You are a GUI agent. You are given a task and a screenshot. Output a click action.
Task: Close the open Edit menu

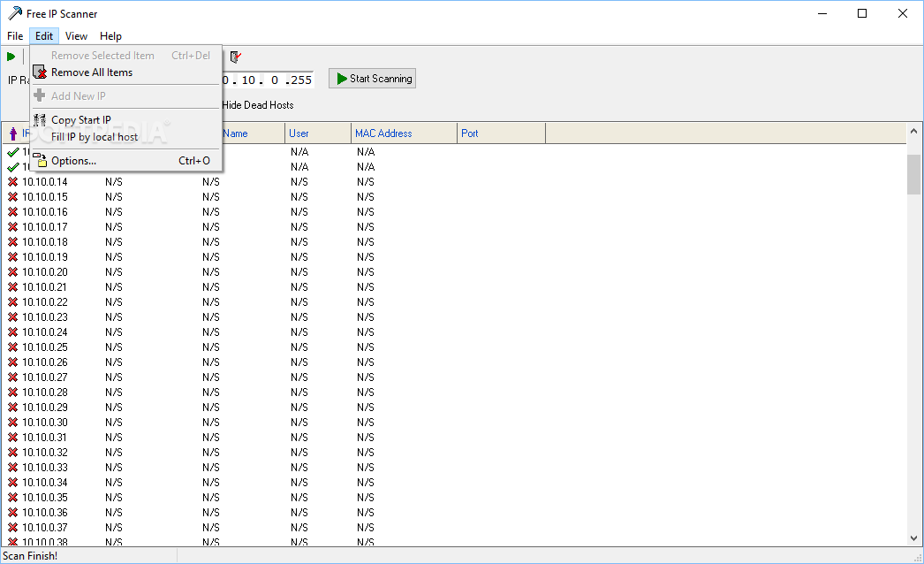tap(43, 36)
